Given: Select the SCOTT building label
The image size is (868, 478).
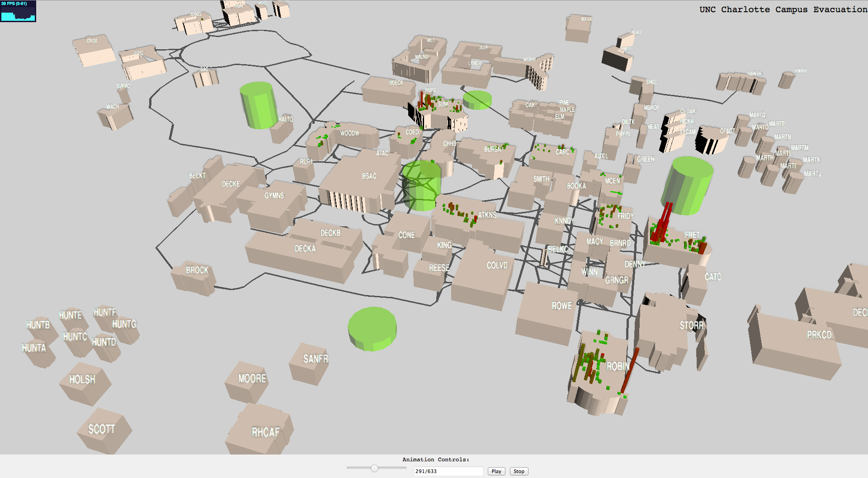Looking at the screenshot, I should coord(101,429).
